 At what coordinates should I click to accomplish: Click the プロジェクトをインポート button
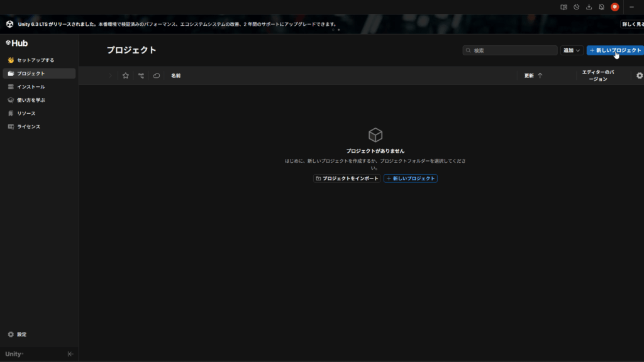pos(347,178)
